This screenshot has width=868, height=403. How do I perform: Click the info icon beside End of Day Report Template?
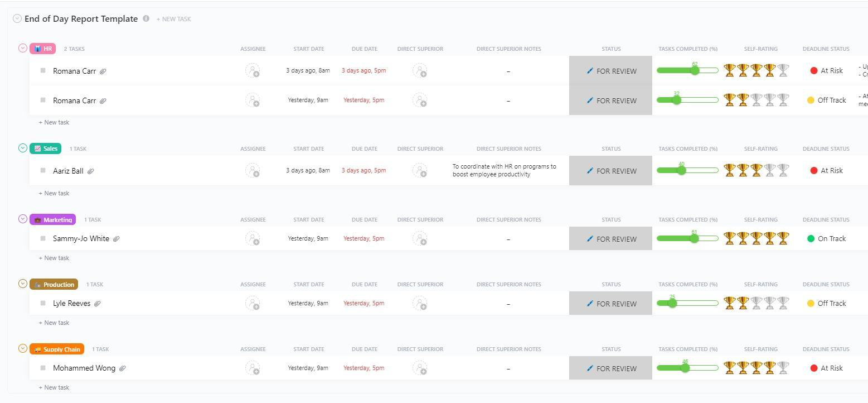tap(146, 18)
